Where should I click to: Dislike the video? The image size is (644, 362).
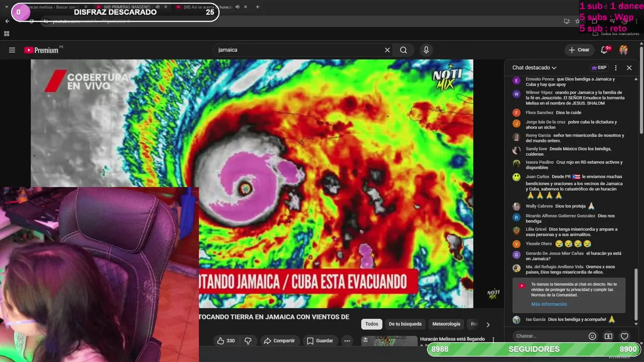click(x=248, y=340)
